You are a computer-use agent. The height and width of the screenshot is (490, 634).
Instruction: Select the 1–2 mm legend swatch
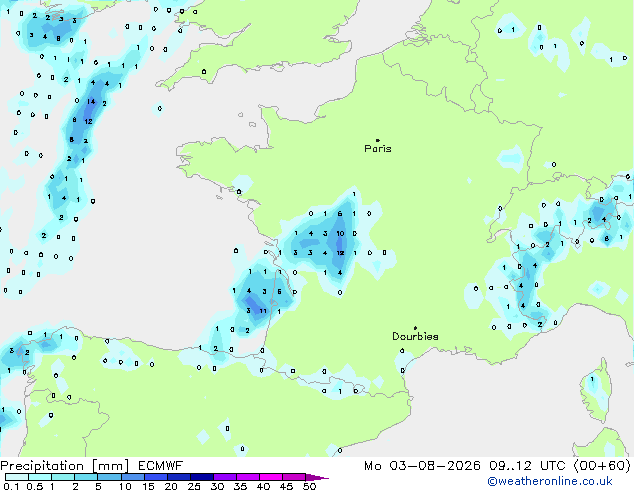pyautogui.click(x=63, y=477)
